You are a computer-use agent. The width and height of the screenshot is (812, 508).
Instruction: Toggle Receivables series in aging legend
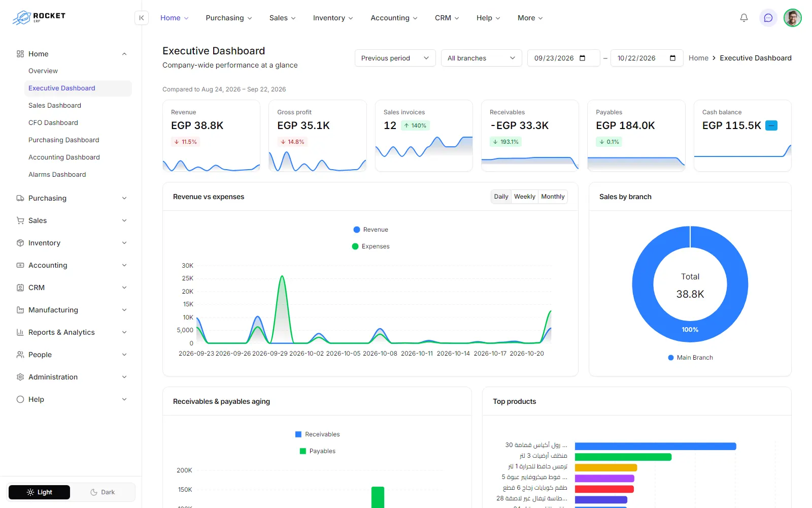[x=317, y=434]
